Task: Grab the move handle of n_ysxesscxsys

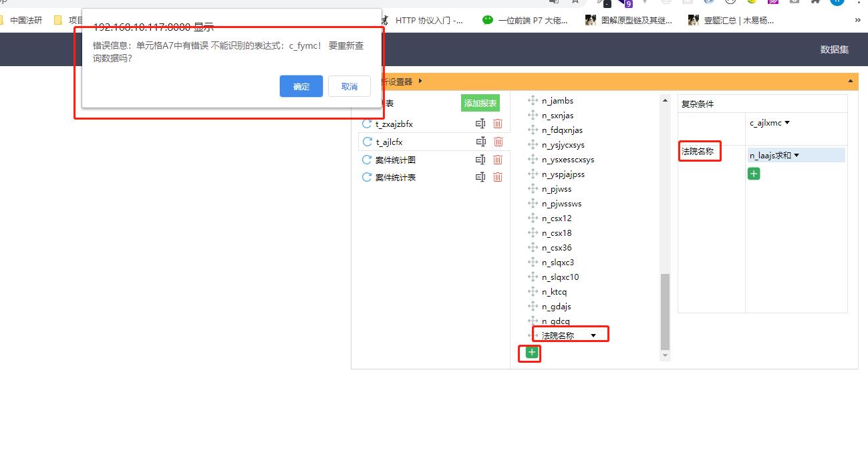Action: tap(533, 159)
